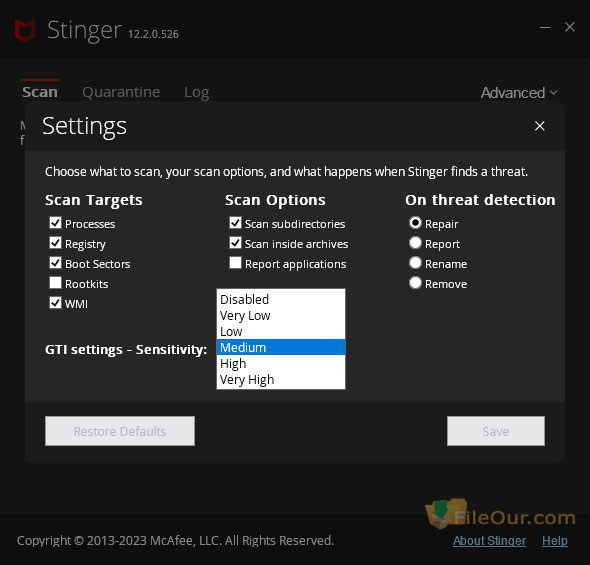This screenshot has height=565, width=590.
Task: Click the Restore Defaults button
Action: point(120,431)
